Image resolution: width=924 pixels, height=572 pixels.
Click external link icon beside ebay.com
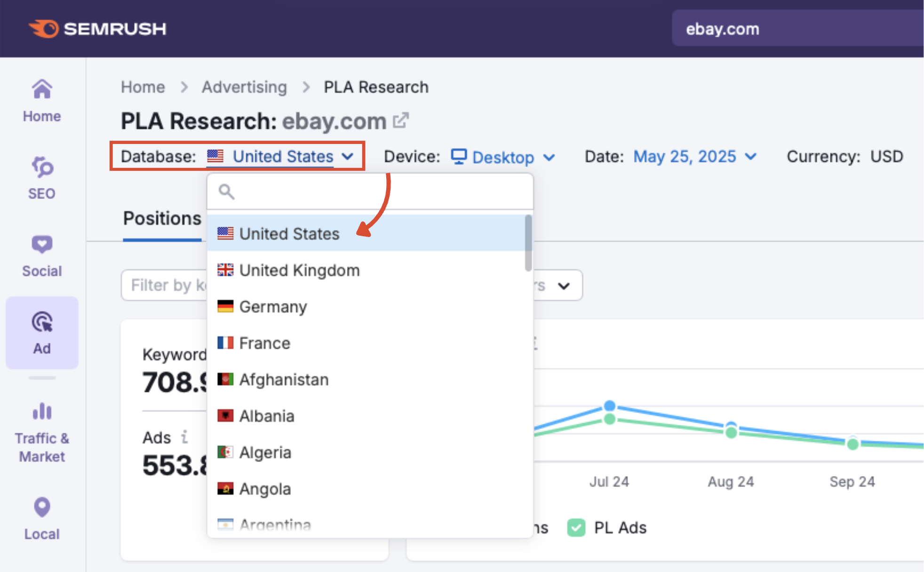pyautogui.click(x=400, y=120)
